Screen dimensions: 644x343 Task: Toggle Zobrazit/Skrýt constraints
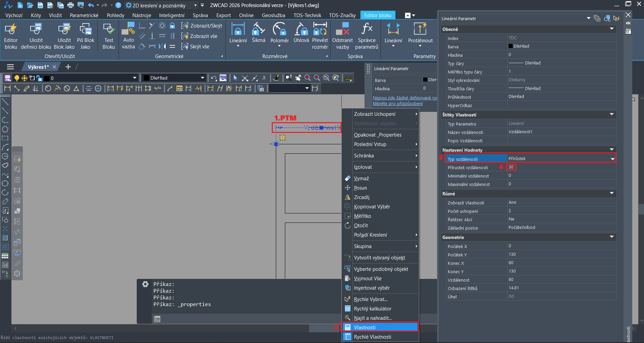click(x=202, y=26)
